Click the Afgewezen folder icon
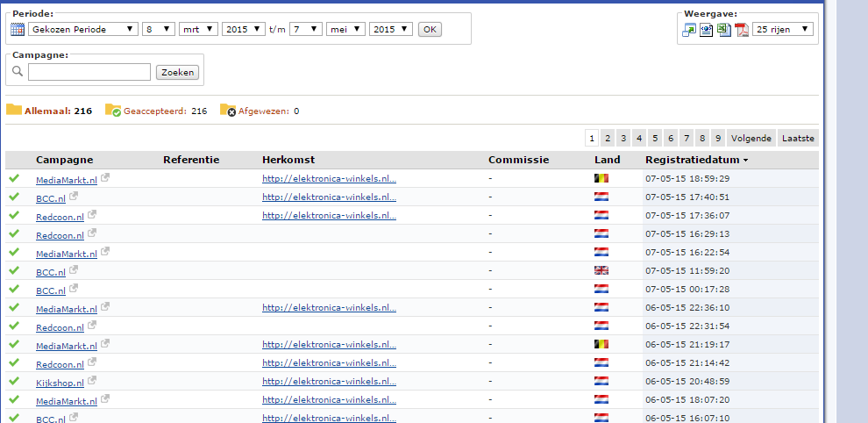Screen dimensions: 868x423 click(x=227, y=110)
